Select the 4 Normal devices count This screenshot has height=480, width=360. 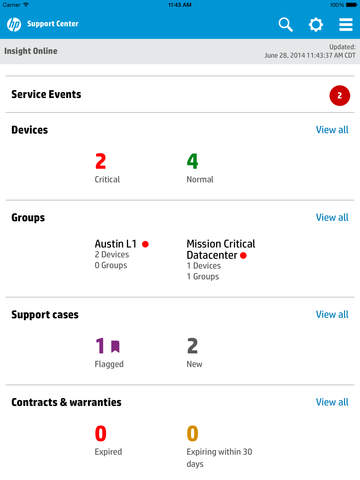200,168
